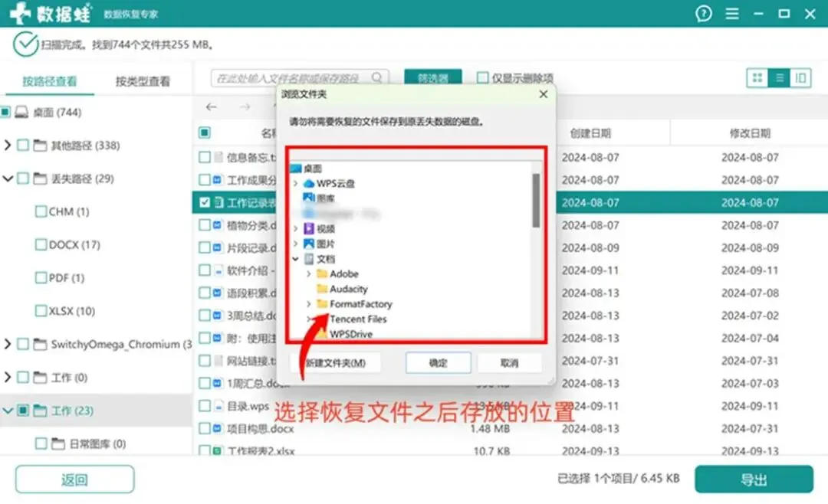Click the 返回 button
Image resolution: width=828 pixels, height=504 pixels.
[74, 479]
